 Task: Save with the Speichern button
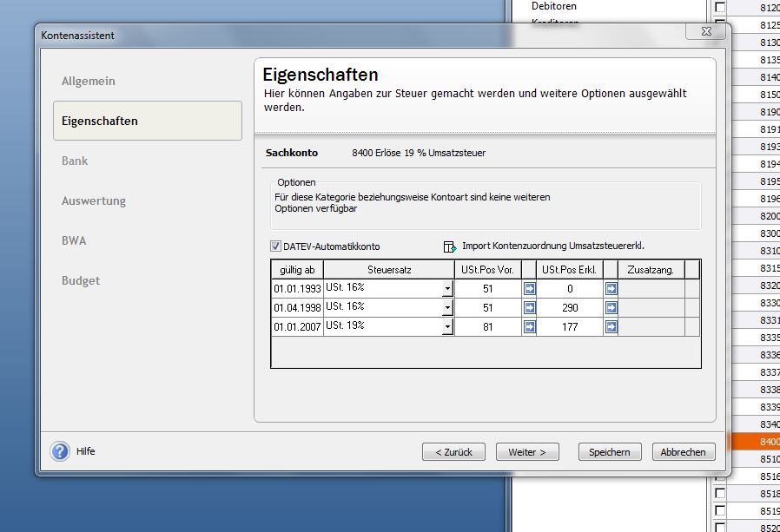point(610,452)
